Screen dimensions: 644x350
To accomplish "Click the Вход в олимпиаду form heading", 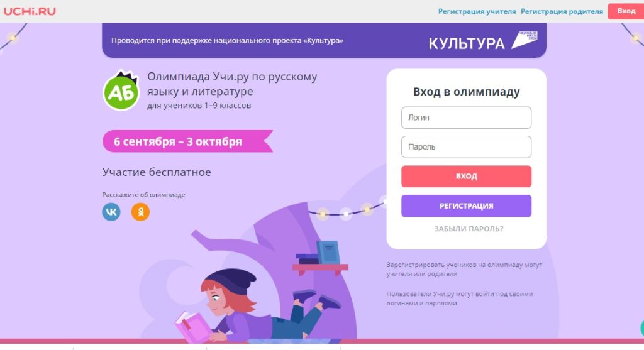I will (466, 92).
